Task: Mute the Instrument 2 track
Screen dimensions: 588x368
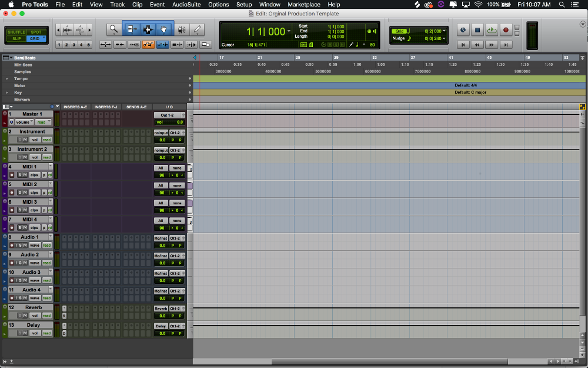Action: click(x=25, y=157)
